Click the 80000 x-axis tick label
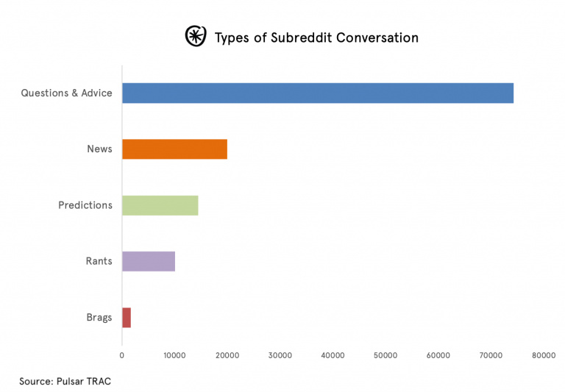This screenshot has height=392, width=565. pos(544,355)
